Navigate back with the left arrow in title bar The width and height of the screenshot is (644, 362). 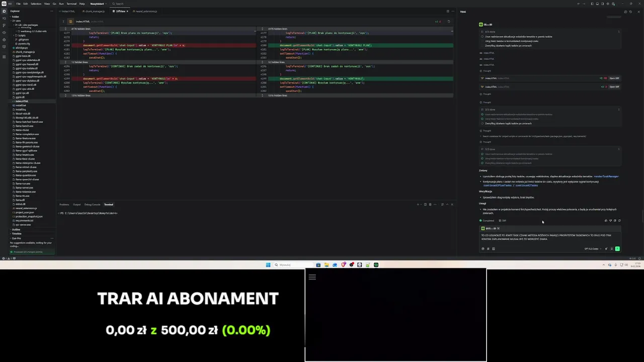pyautogui.click(x=579, y=4)
